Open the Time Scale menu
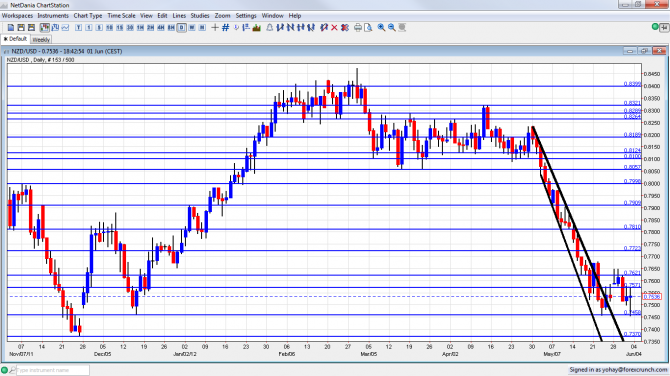Viewport: 670px width, 376px height. coord(121,16)
